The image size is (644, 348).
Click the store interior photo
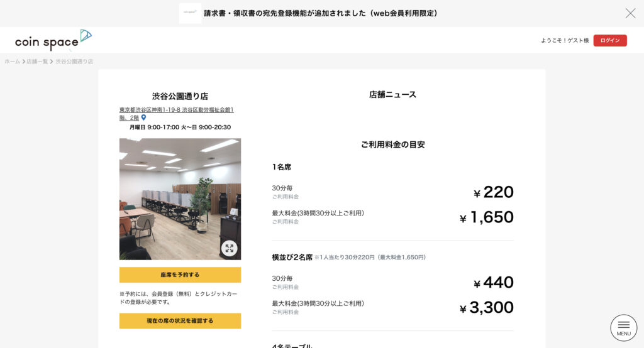coord(180,199)
